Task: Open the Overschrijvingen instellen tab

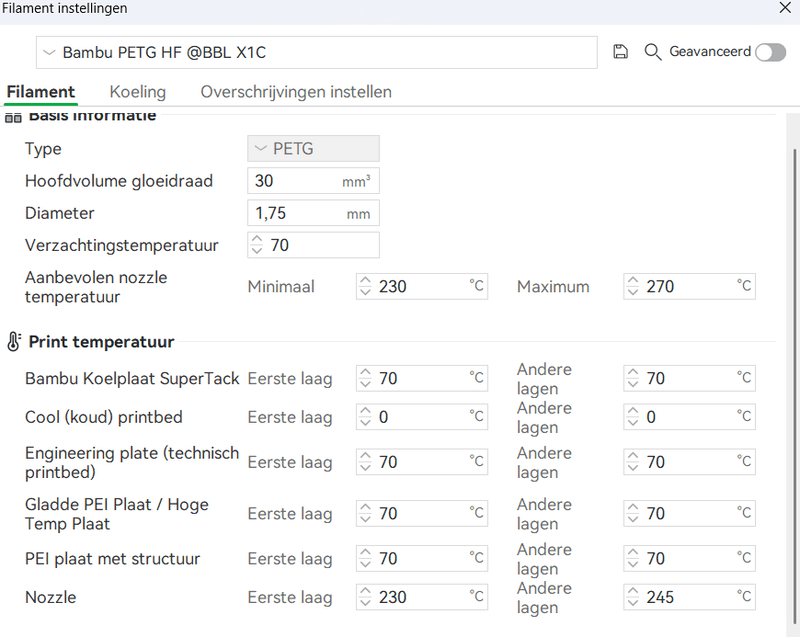Action: coord(296,92)
